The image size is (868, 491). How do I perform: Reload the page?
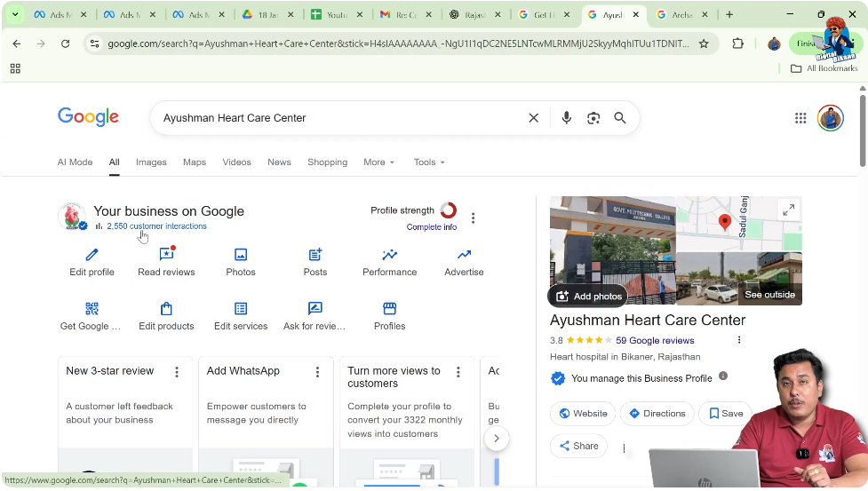66,44
